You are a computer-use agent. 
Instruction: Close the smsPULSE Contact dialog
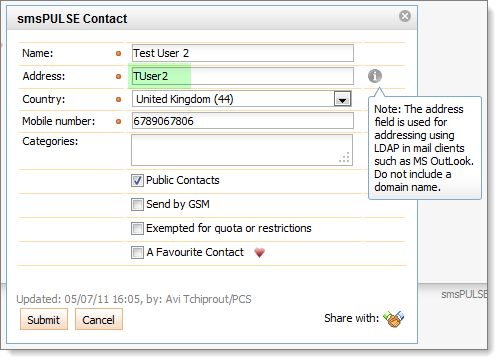[405, 16]
